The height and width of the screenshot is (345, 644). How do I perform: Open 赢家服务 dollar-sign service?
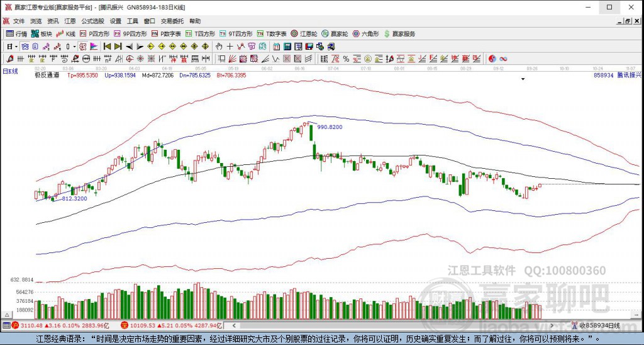click(399, 34)
